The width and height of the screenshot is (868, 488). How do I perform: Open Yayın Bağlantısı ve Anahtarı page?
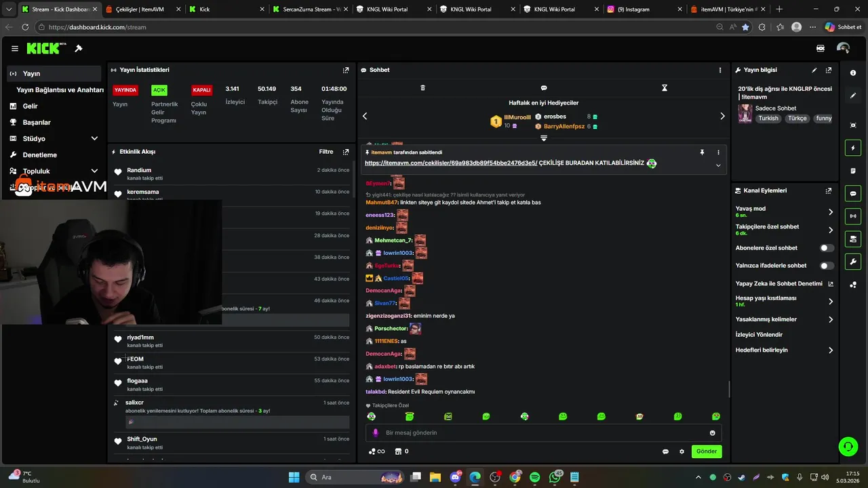click(x=60, y=89)
